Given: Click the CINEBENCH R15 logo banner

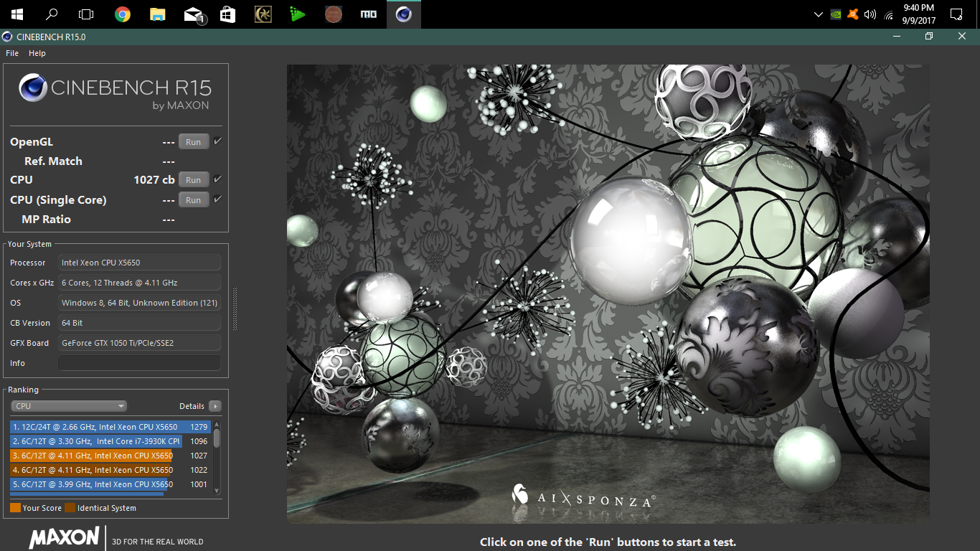Looking at the screenshot, I should [x=115, y=93].
